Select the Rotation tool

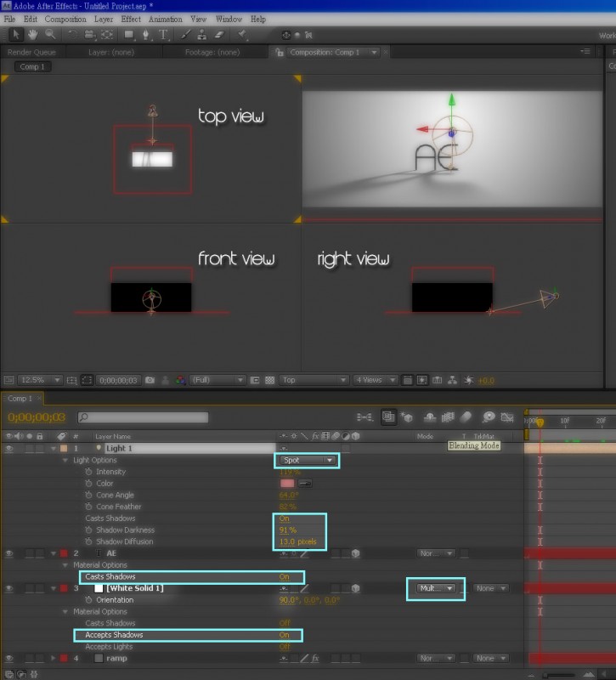pyautogui.click(x=72, y=34)
